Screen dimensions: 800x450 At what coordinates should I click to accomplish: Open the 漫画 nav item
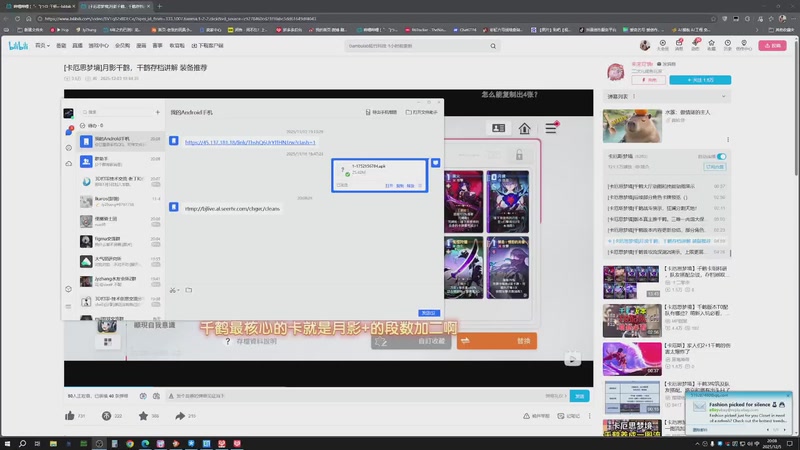tap(141, 46)
